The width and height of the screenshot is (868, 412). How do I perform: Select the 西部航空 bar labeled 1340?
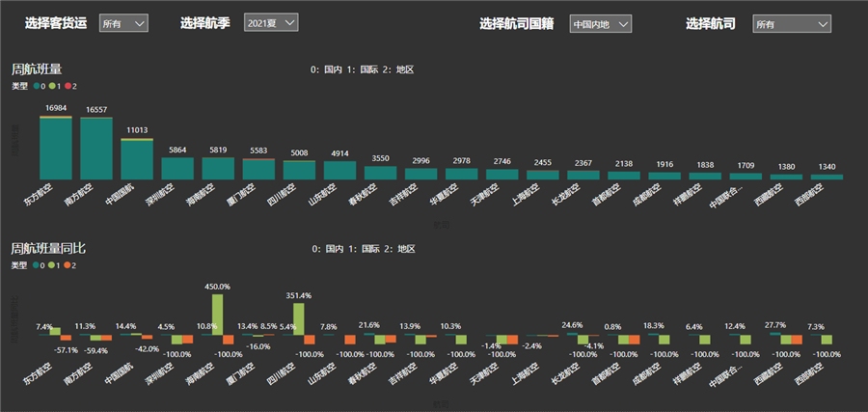(x=827, y=177)
